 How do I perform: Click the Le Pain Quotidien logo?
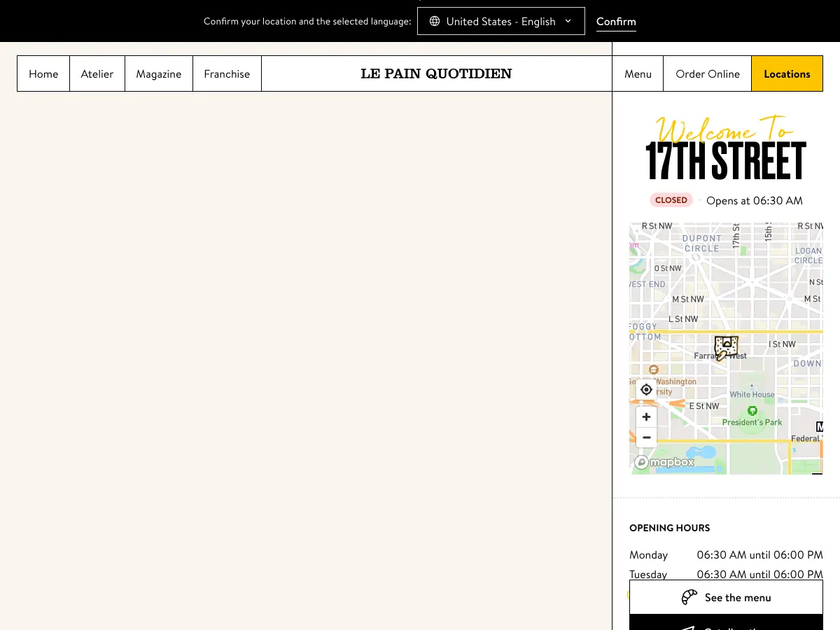coord(436,73)
